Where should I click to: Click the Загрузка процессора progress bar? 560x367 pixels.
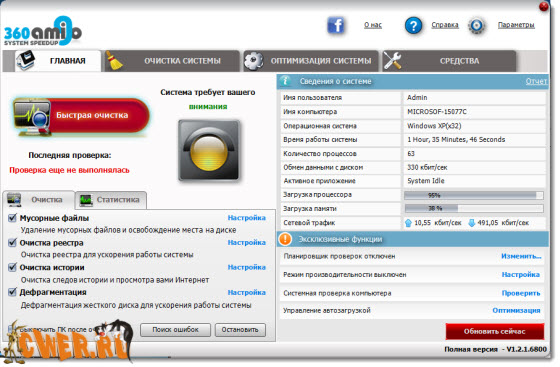(474, 195)
